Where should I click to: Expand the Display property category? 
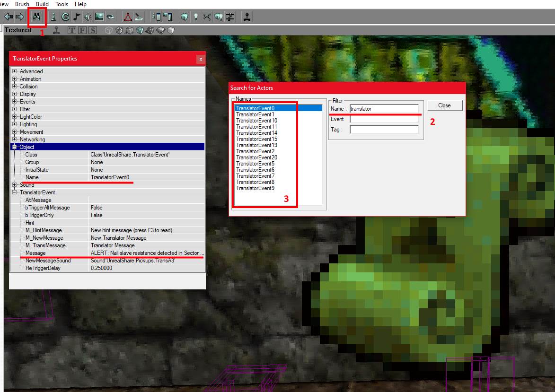click(x=15, y=94)
